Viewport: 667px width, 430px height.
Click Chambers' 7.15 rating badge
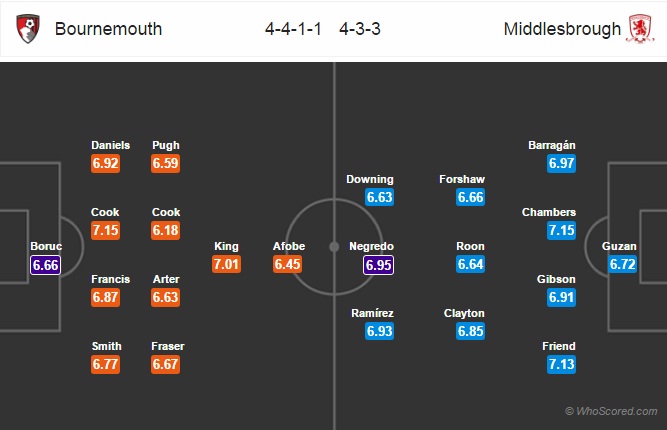click(562, 230)
